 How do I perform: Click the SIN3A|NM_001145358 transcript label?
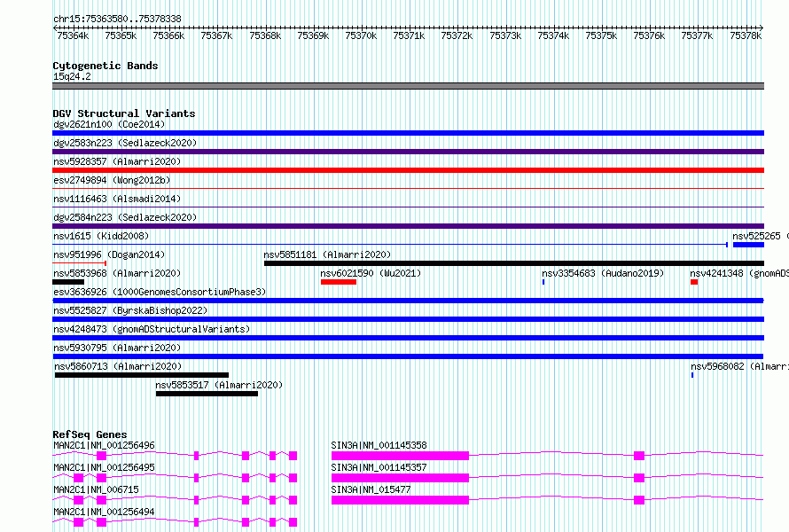pyautogui.click(x=379, y=445)
